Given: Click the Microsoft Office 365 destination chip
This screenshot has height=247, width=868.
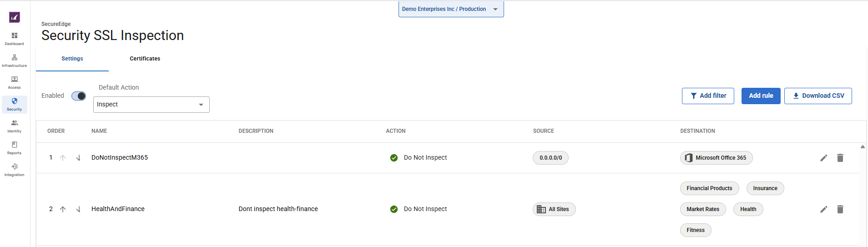Looking at the screenshot, I should point(716,158).
